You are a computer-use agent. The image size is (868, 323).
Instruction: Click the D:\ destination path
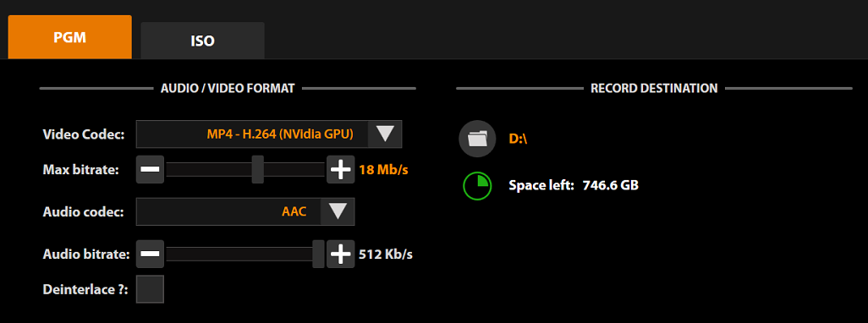pos(519,139)
